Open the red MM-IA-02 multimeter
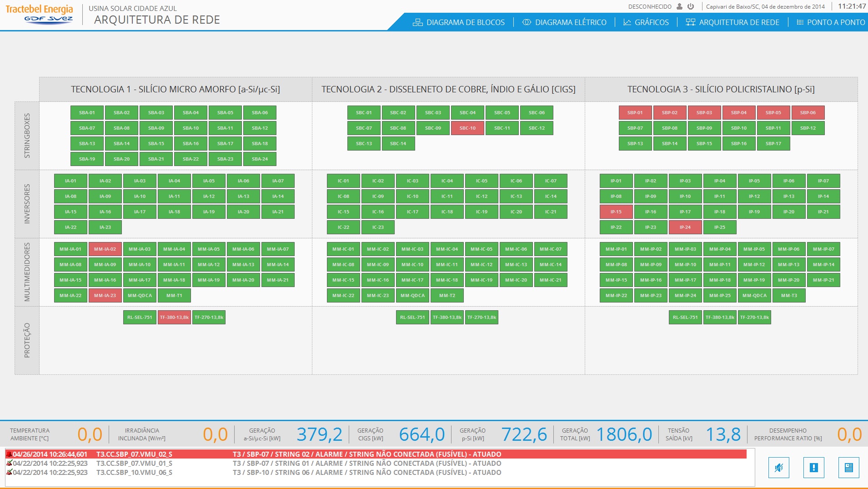868x489 pixels. tap(105, 249)
